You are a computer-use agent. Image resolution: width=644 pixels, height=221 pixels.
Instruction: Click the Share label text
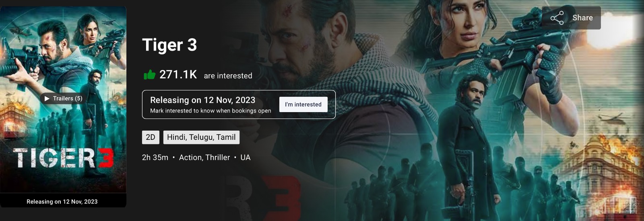(582, 18)
